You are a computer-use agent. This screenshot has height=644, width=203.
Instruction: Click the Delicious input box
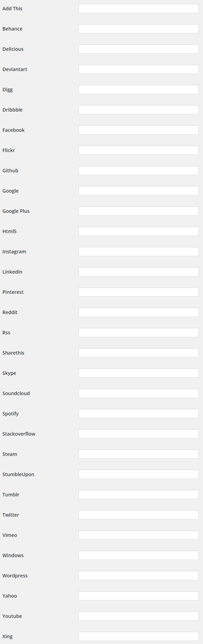pos(138,49)
